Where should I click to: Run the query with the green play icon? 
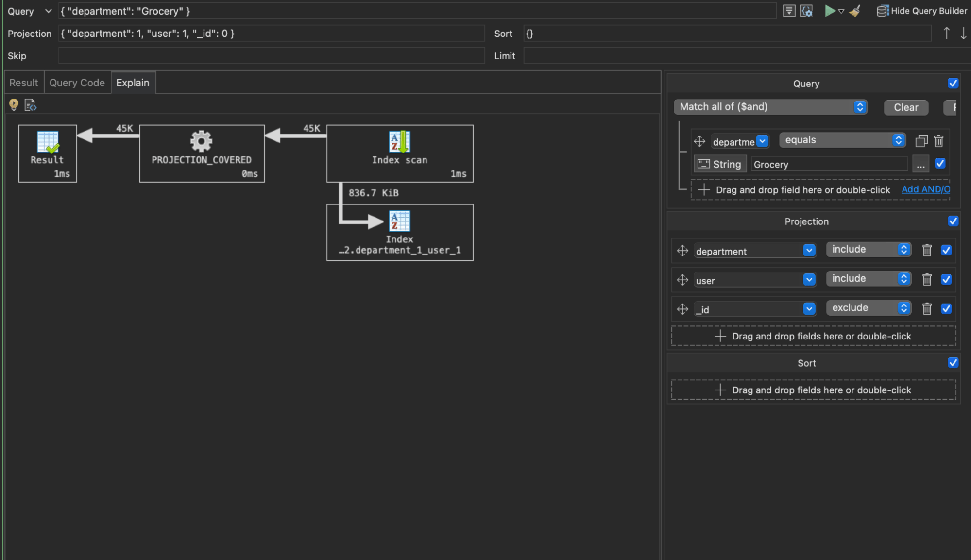830,11
